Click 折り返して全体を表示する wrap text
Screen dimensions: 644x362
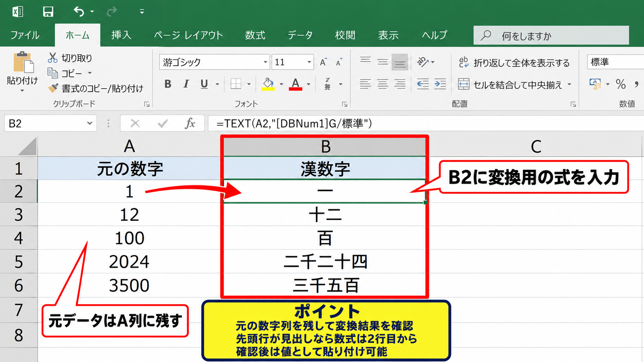pos(514,63)
